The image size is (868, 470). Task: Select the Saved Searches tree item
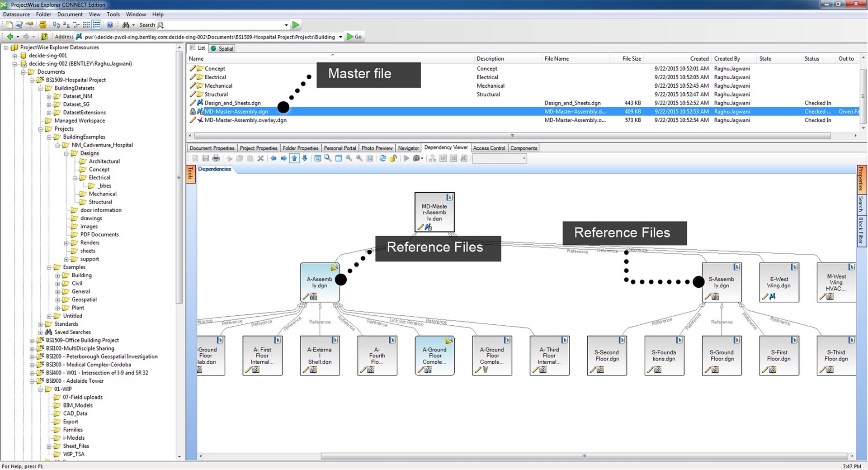[72, 332]
